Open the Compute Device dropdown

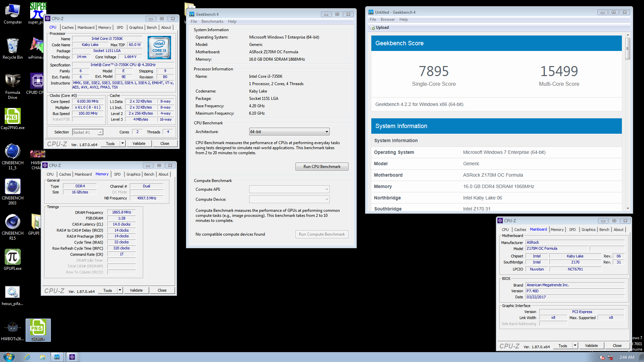click(289, 199)
